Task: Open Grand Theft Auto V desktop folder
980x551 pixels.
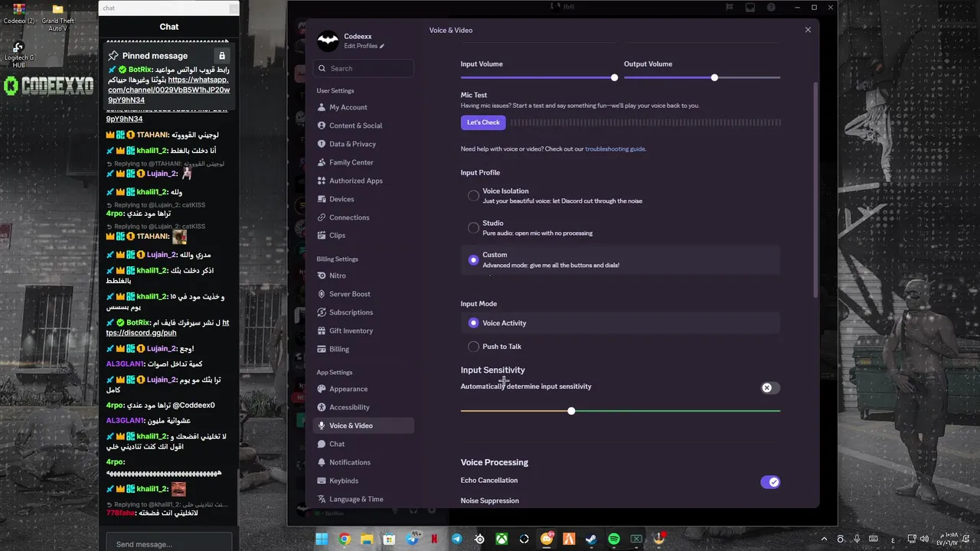Action: 57,17
